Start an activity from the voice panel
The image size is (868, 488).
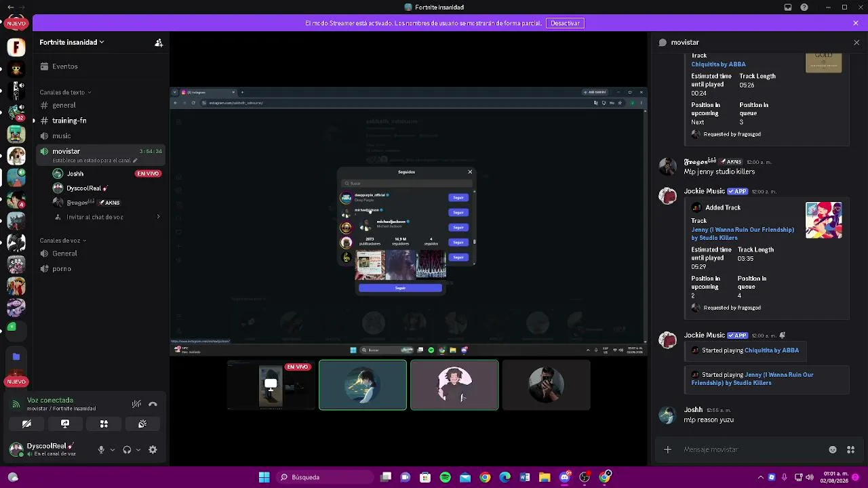pos(104,424)
